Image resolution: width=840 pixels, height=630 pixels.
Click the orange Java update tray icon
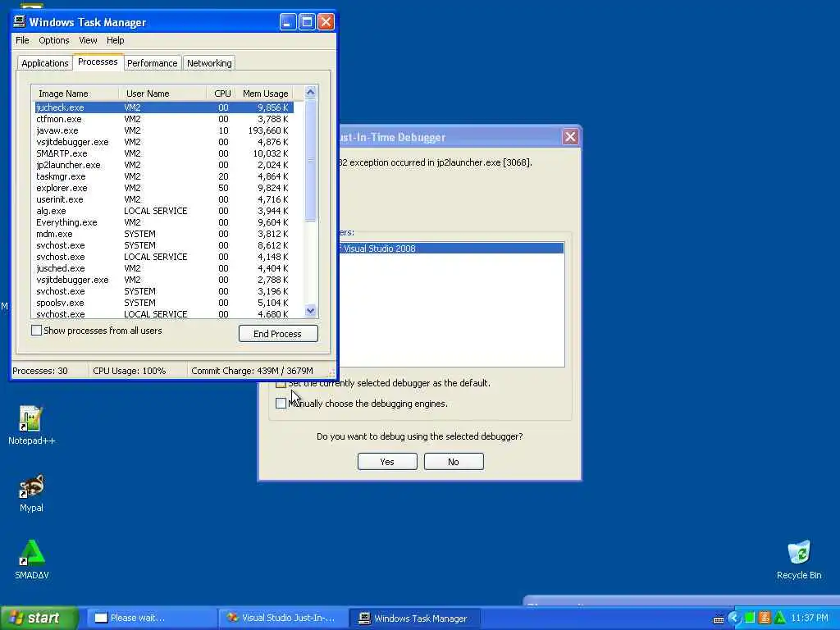(765, 618)
